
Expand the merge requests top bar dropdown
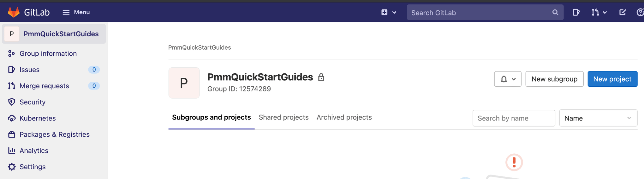pos(599,12)
